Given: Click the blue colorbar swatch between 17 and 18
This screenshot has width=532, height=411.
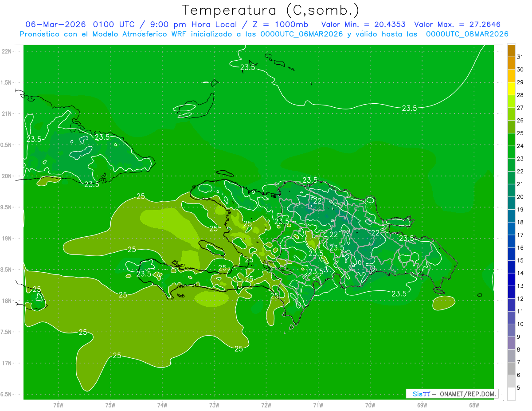Looking at the screenshot, I should [511, 229].
